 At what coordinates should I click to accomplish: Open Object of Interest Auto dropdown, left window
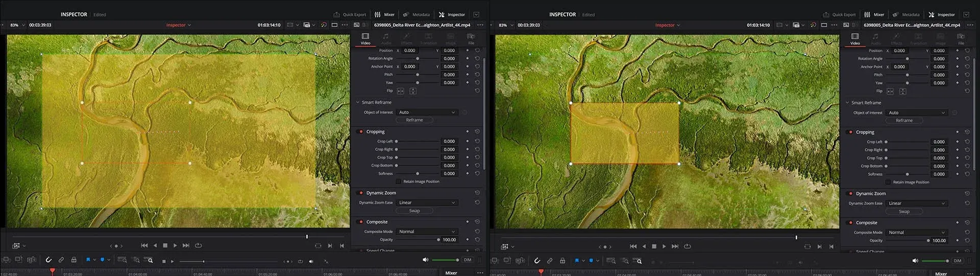pyautogui.click(x=427, y=112)
